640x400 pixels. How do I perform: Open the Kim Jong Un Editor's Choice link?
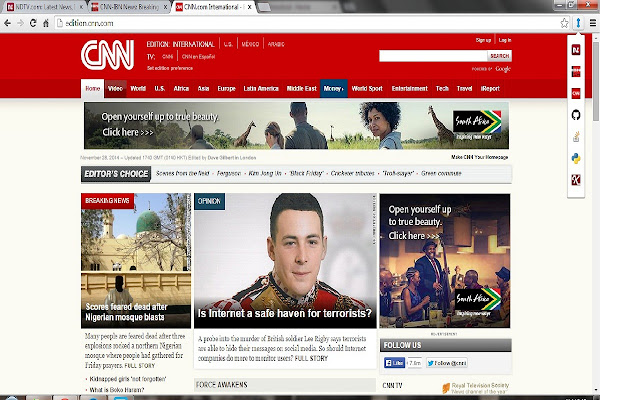click(x=265, y=173)
